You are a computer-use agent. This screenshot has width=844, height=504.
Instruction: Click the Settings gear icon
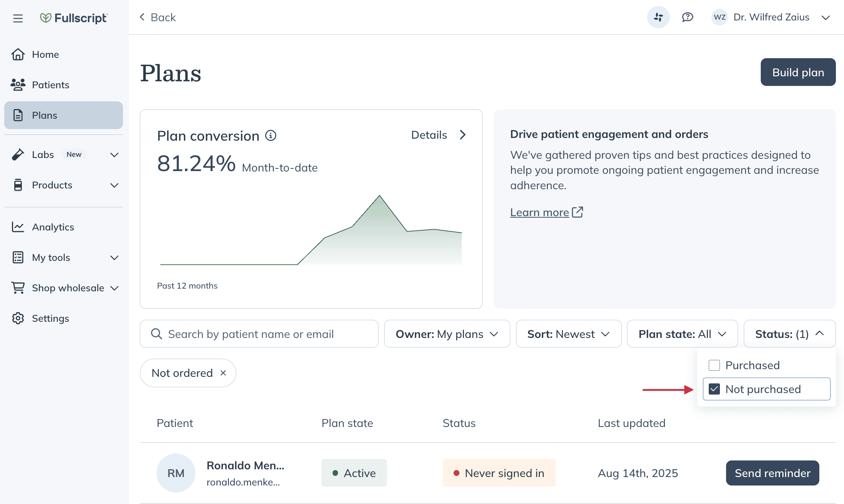pos(18,318)
